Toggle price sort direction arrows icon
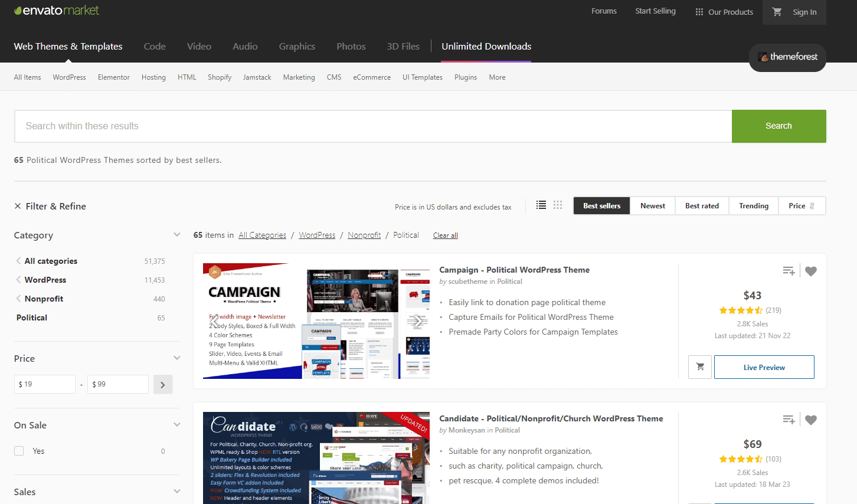This screenshot has width=857, height=504. pos(812,206)
